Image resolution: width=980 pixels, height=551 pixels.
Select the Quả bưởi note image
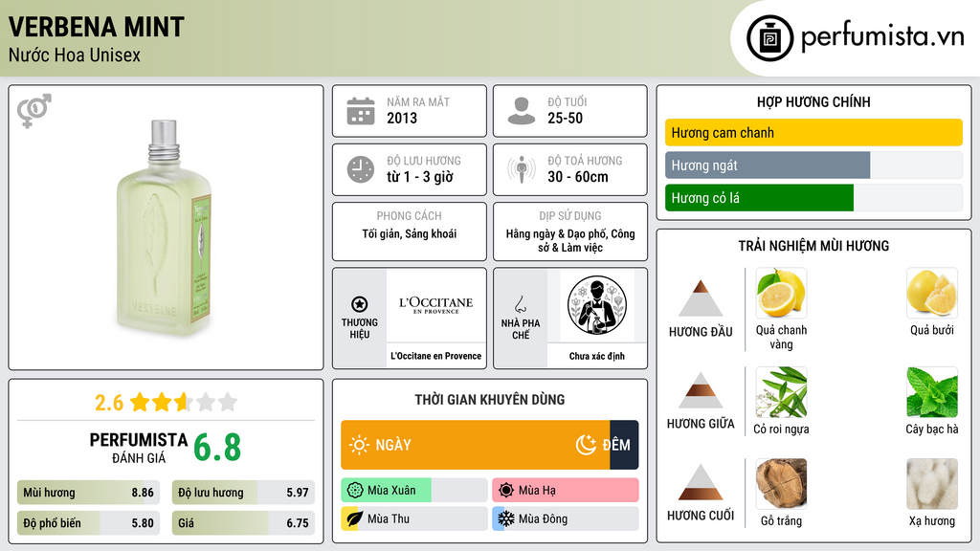coord(932,293)
